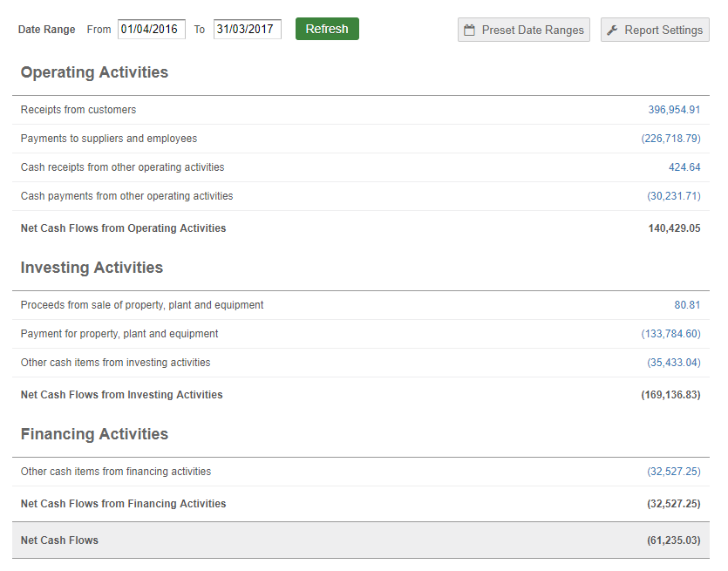Click the Investing Activities section heading
The width and height of the screenshot is (728, 571).
[x=92, y=268]
